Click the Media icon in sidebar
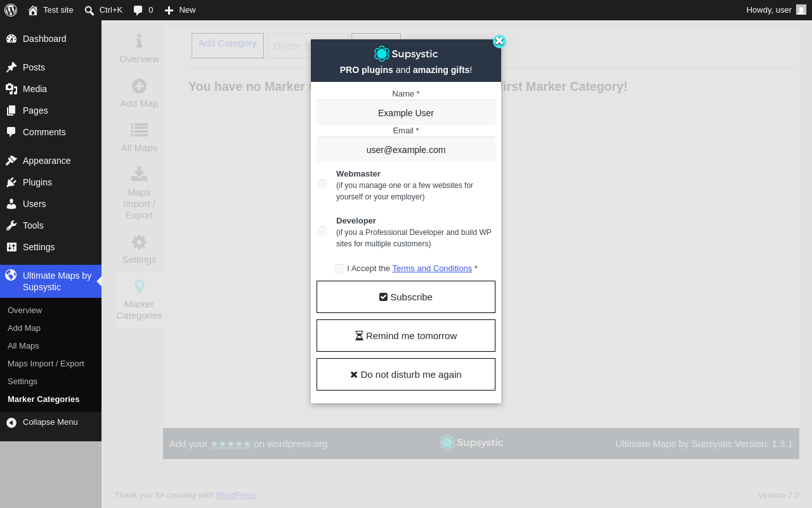Viewport: 812px width, 508px height. pyautogui.click(x=11, y=89)
